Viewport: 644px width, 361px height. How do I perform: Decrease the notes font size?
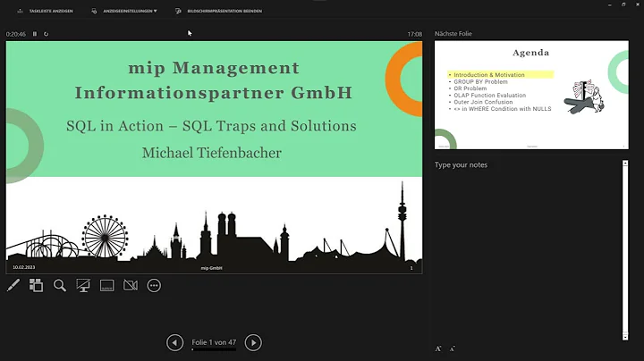[x=453, y=348]
